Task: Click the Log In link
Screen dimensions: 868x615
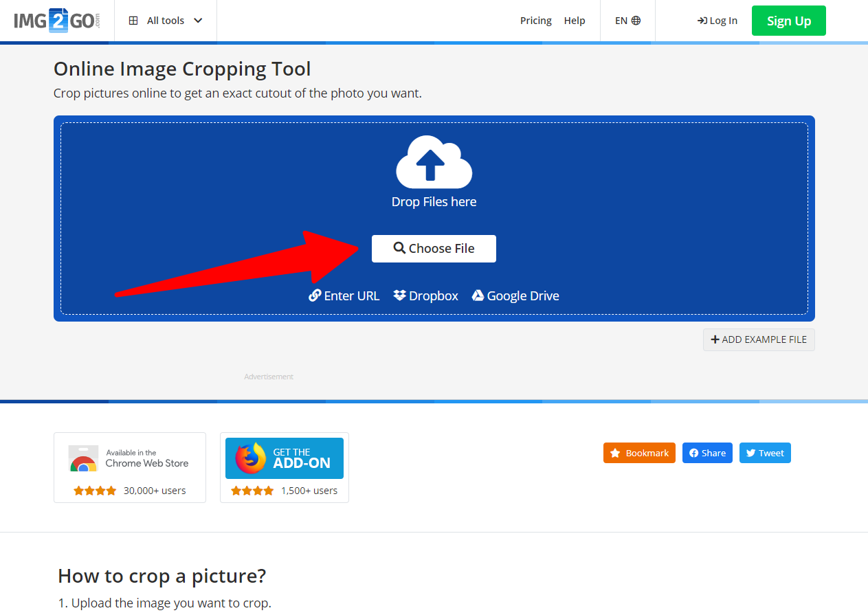Action: (x=717, y=21)
